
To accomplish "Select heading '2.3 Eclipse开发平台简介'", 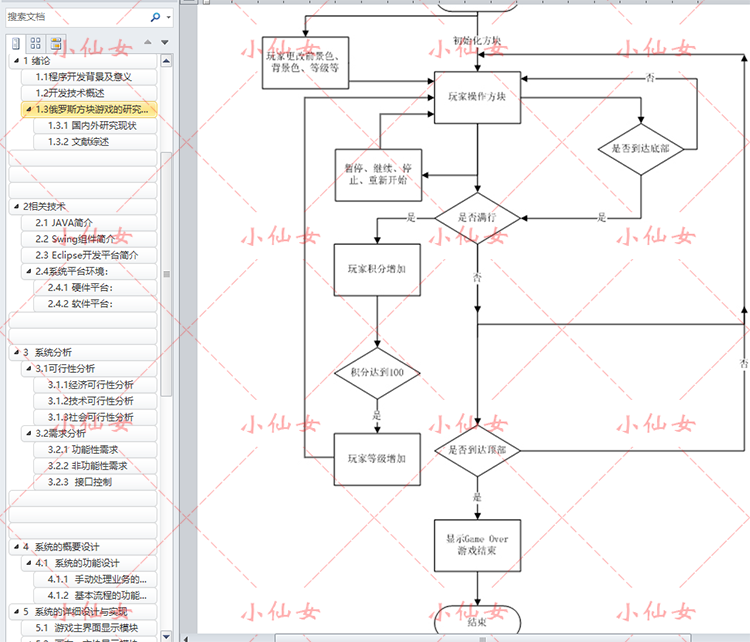I will tap(89, 255).
